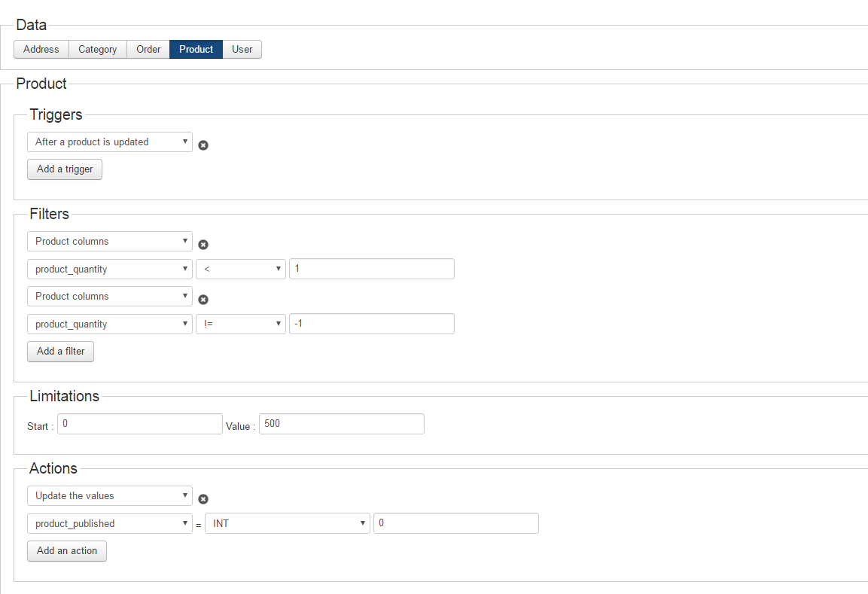868x594 pixels.
Task: Delete the first Product columns filter
Action: click(203, 245)
